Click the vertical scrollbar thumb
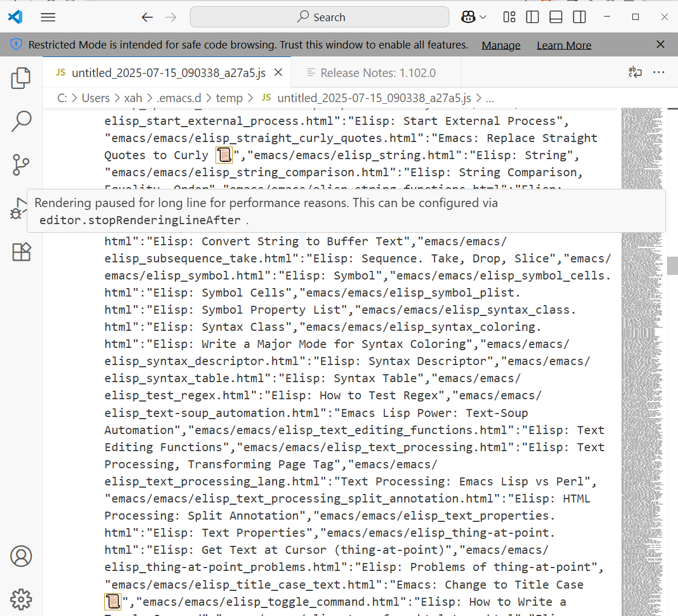This screenshot has width=678, height=616. click(x=672, y=266)
